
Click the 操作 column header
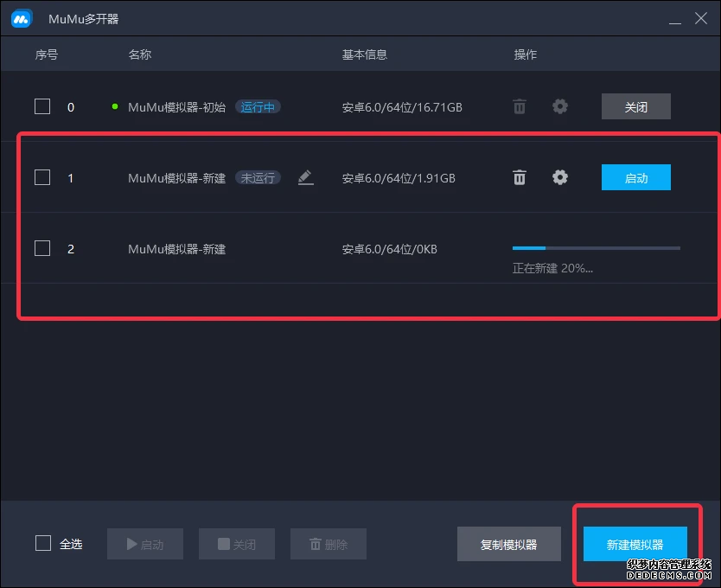[x=525, y=54]
